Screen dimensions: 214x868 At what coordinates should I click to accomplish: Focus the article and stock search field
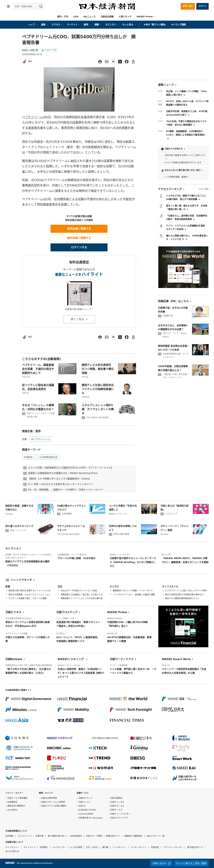26,6
